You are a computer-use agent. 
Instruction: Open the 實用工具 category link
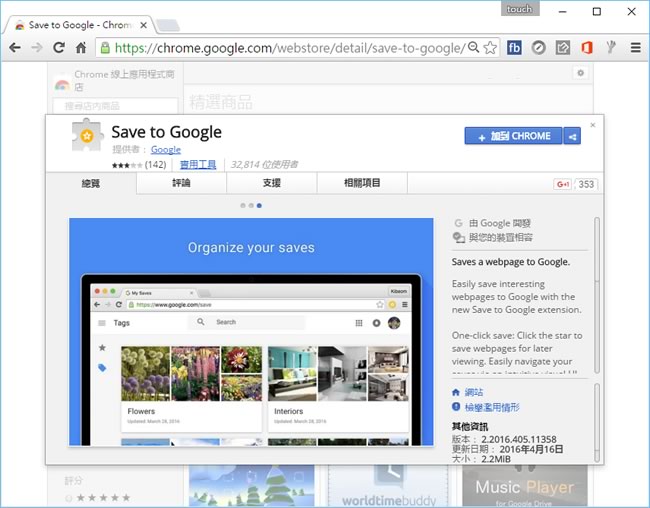198,165
